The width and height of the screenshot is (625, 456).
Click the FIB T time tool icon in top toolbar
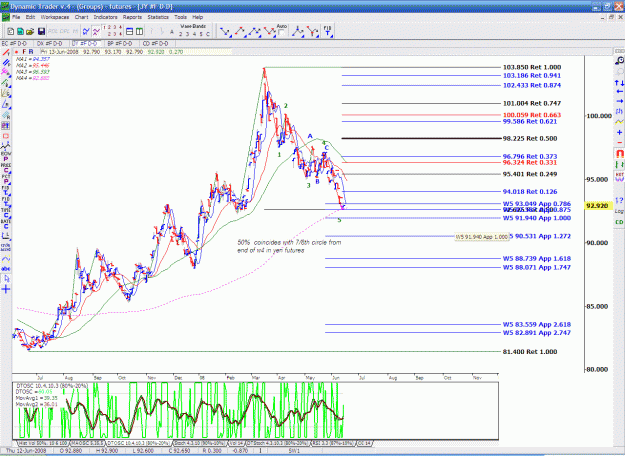click(327, 31)
